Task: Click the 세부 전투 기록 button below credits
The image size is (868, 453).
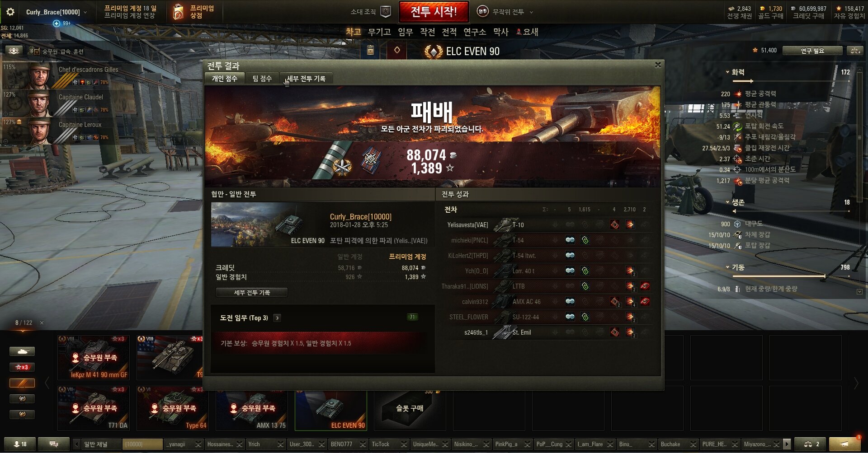Action: (x=252, y=293)
